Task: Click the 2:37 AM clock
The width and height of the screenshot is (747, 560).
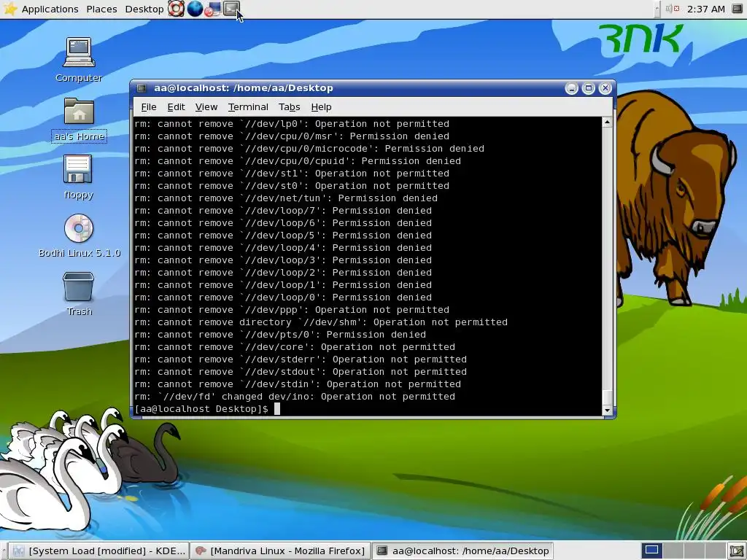Action: click(705, 9)
